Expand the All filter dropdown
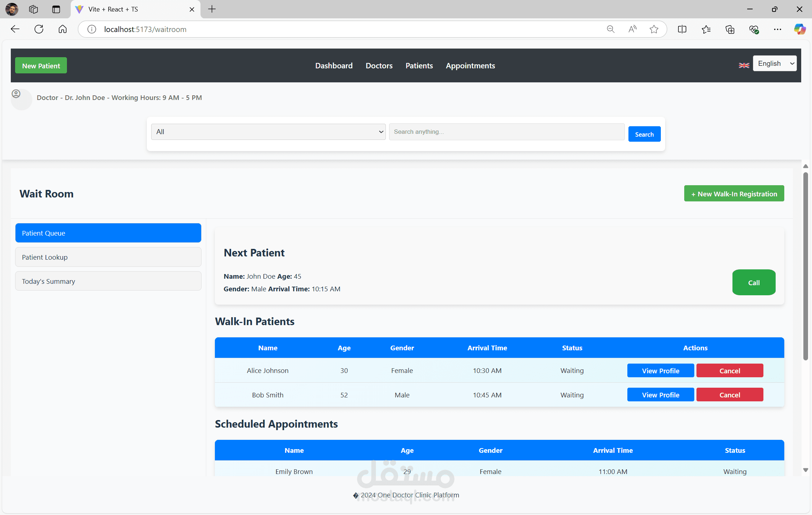812x515 pixels. [x=269, y=132]
